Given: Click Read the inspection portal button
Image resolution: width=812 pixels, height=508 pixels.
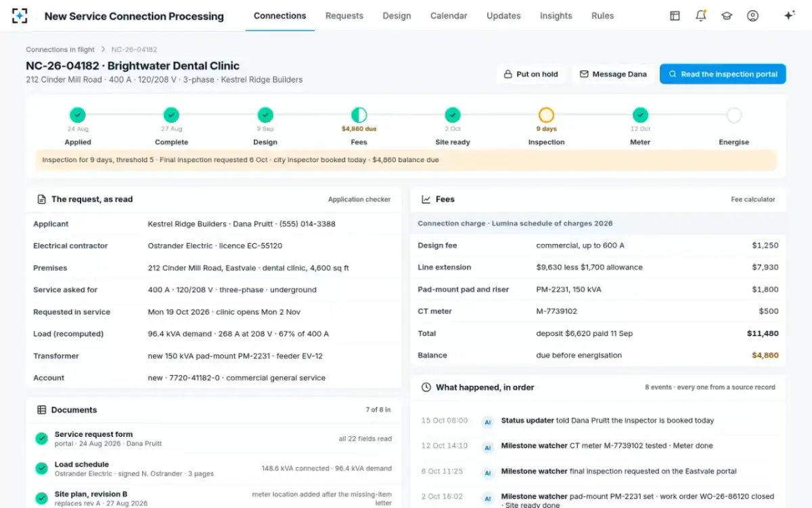Looking at the screenshot, I should tap(723, 75).
